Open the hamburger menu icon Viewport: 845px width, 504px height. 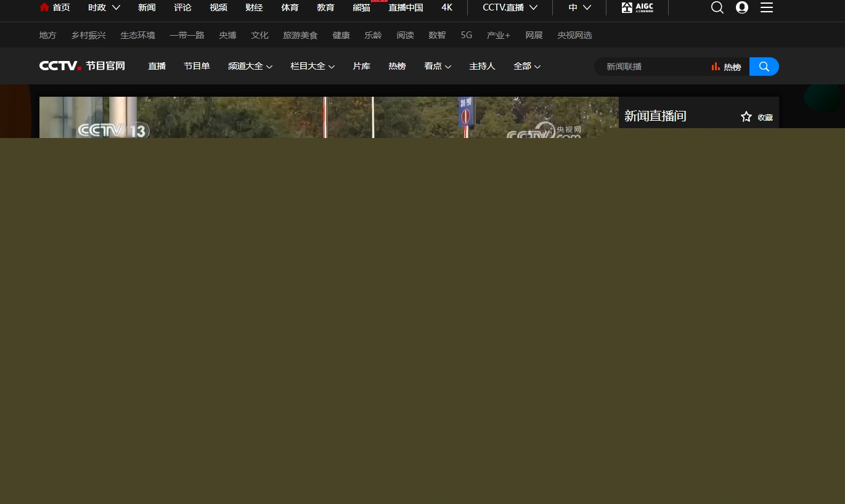click(x=766, y=7)
